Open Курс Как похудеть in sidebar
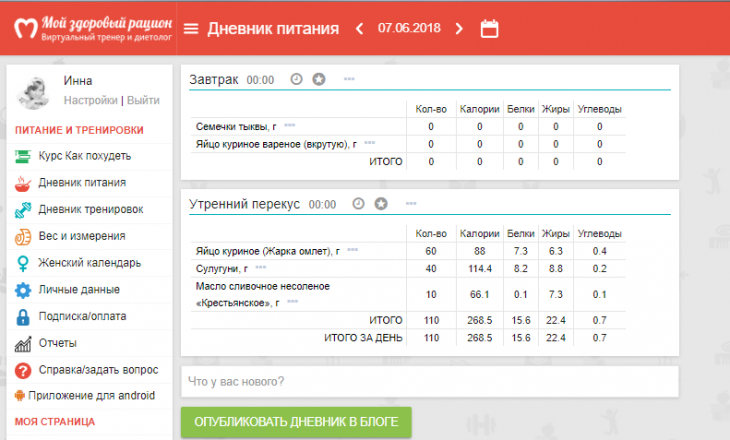 coord(84,156)
